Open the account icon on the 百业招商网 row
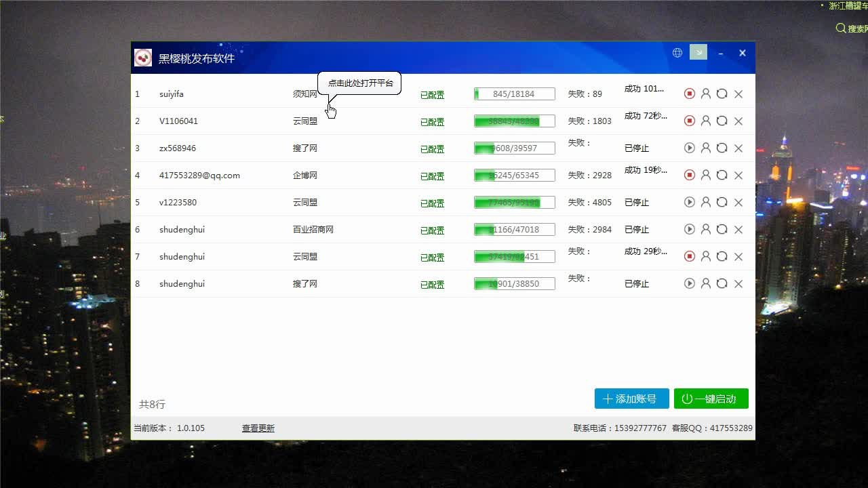This screenshot has height=488, width=868. [x=705, y=229]
